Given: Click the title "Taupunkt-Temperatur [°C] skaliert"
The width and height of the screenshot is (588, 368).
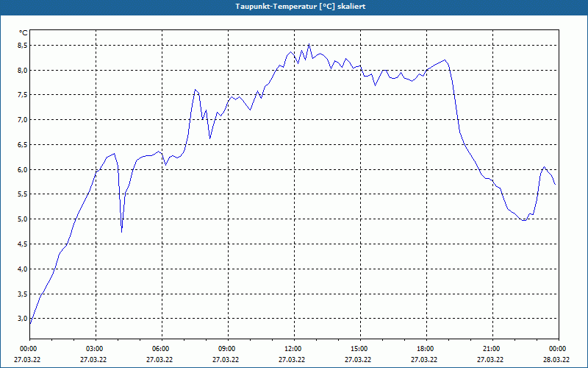Looking at the screenshot, I should tap(301, 7).
